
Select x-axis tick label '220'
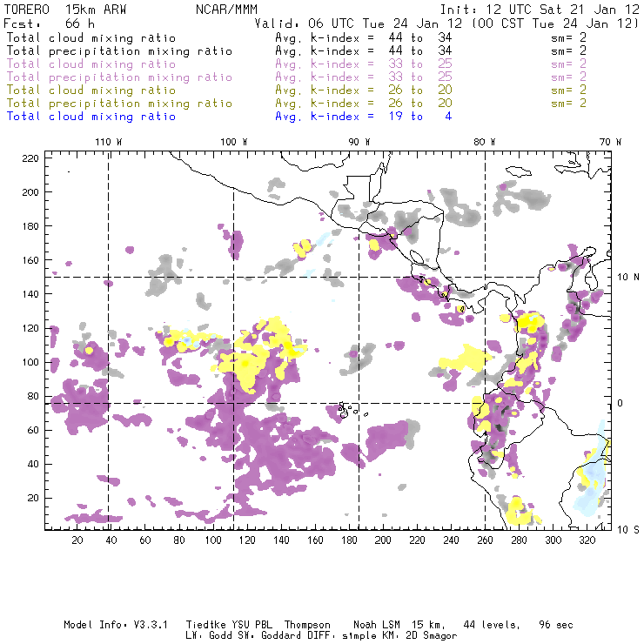417,540
